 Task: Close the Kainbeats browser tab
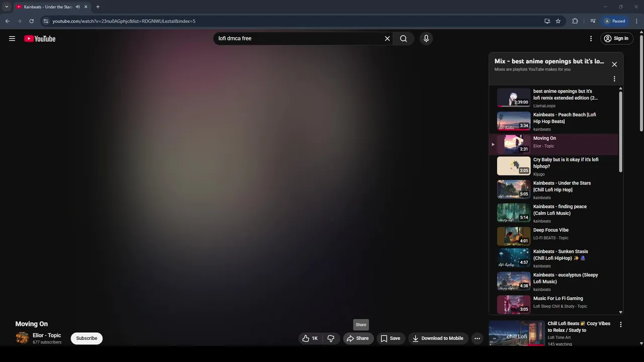coord(86,7)
